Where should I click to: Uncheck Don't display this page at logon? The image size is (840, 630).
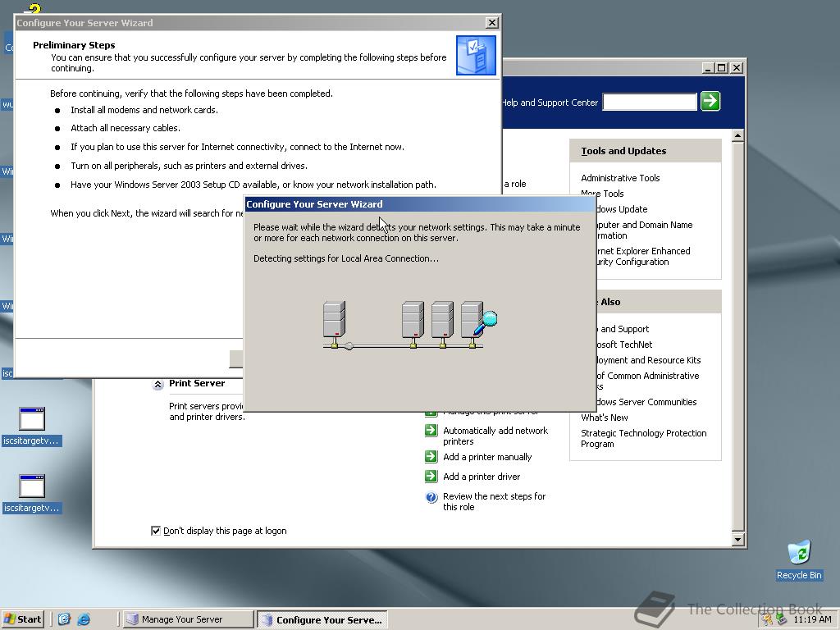156,531
